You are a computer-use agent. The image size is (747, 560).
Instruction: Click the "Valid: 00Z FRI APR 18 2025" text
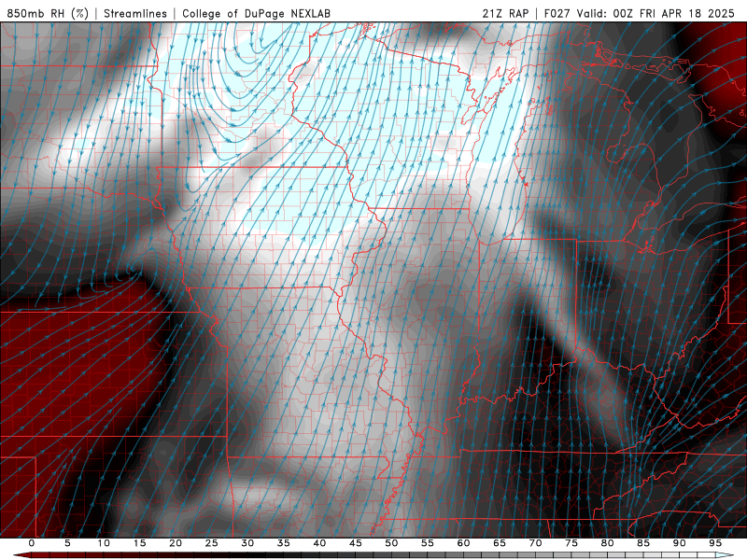[656, 13]
